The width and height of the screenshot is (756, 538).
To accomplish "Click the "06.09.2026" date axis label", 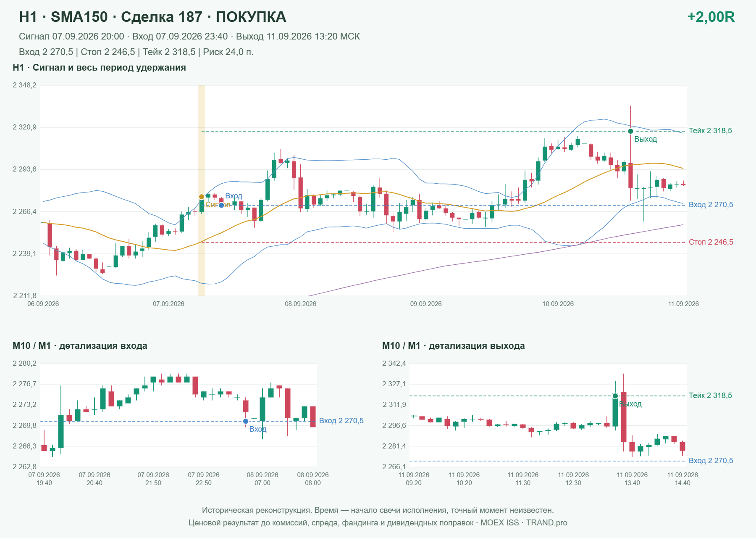I will [x=43, y=304].
